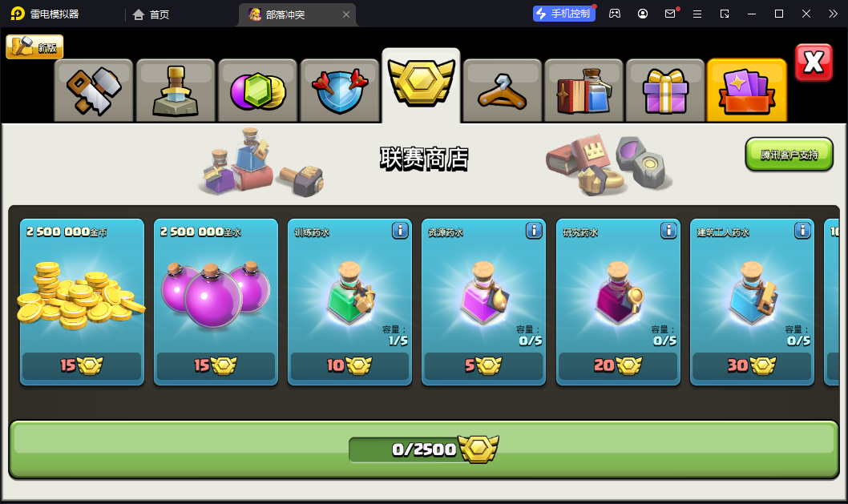The width and height of the screenshot is (848, 504).
Task: Select the clothes hanger skins tab
Action: [x=503, y=91]
